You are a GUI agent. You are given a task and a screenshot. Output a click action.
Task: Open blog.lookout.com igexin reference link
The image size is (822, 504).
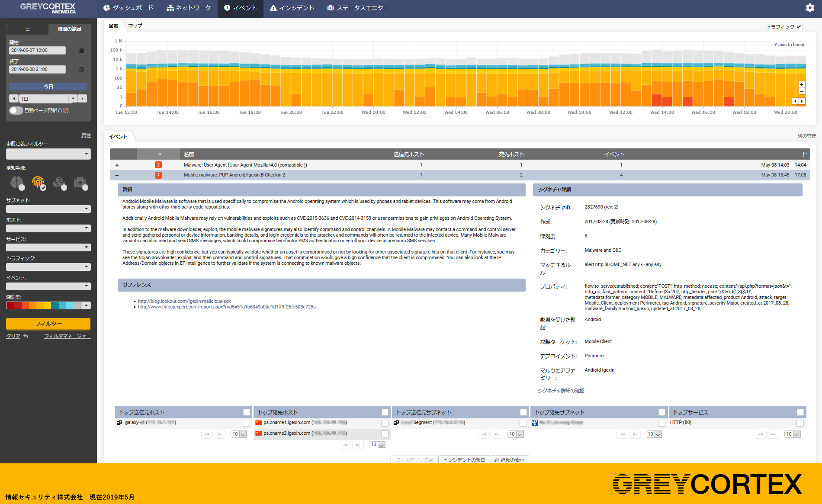coord(184,301)
